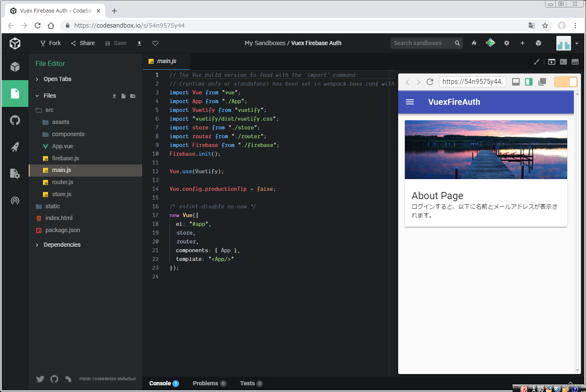Open the Live broadcast panel in sidebar
Viewport: 586px width, 392px height.
[15, 201]
